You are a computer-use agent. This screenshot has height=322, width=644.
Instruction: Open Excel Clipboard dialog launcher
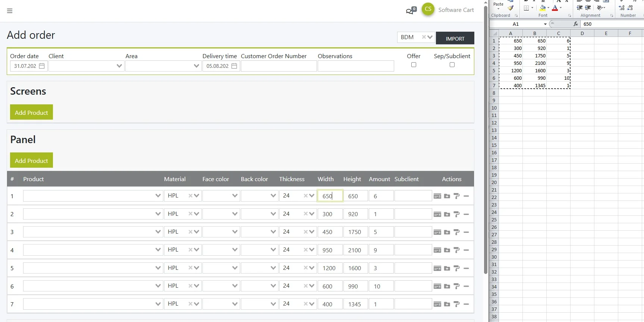point(516,16)
